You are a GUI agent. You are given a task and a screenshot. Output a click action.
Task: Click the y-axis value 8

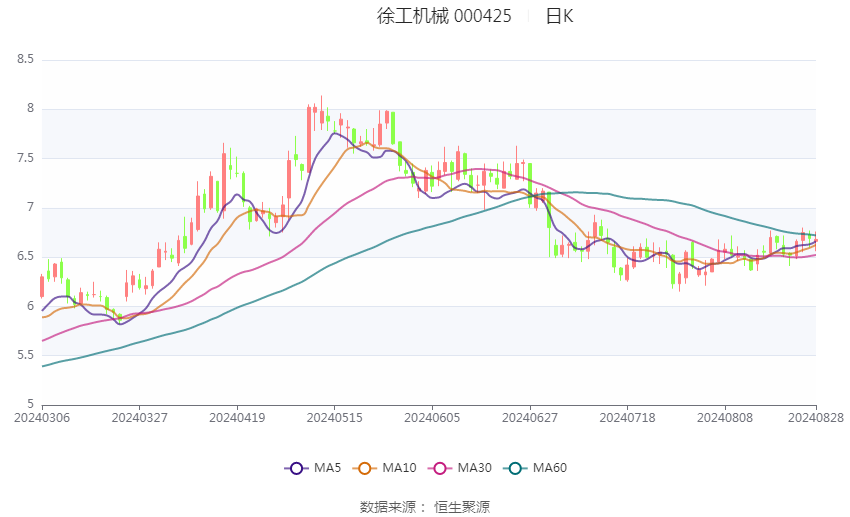30,108
